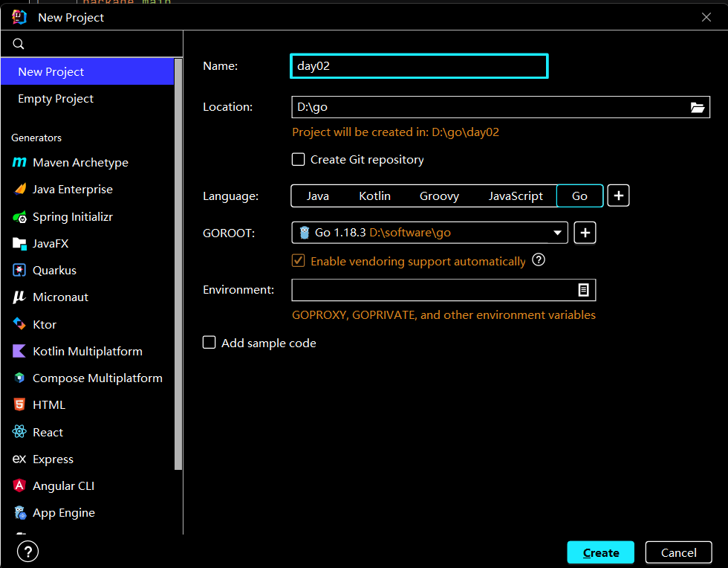
Task: Select New Project in the sidebar
Action: (88, 71)
